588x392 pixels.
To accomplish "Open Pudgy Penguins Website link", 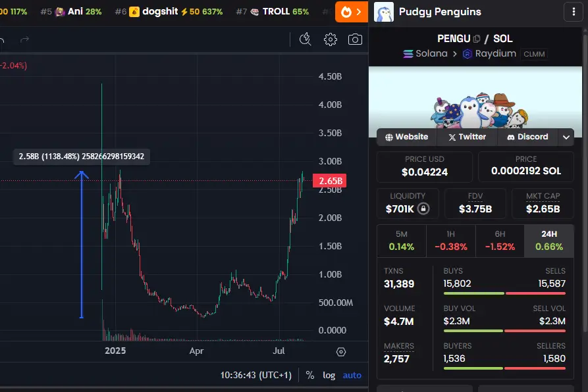I will click(x=407, y=137).
